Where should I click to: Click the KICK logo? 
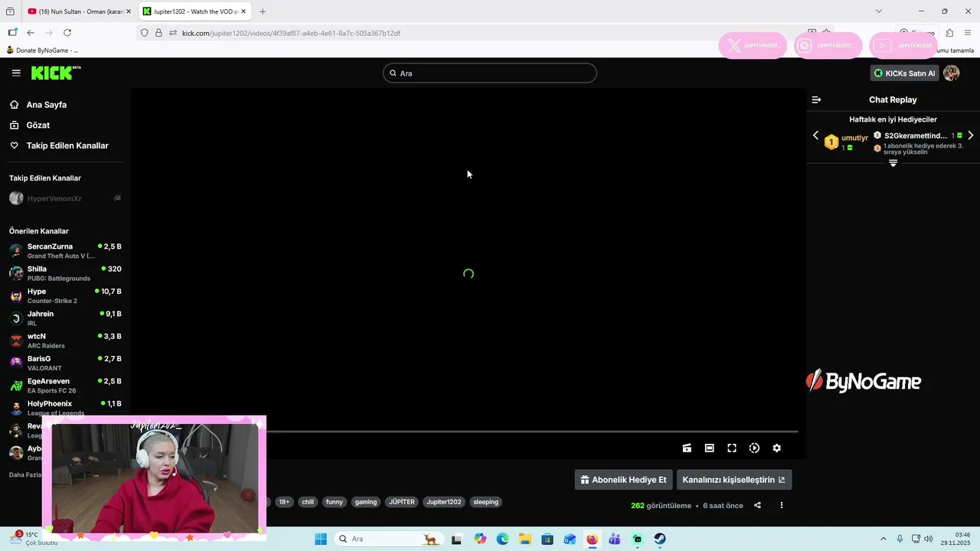point(55,73)
